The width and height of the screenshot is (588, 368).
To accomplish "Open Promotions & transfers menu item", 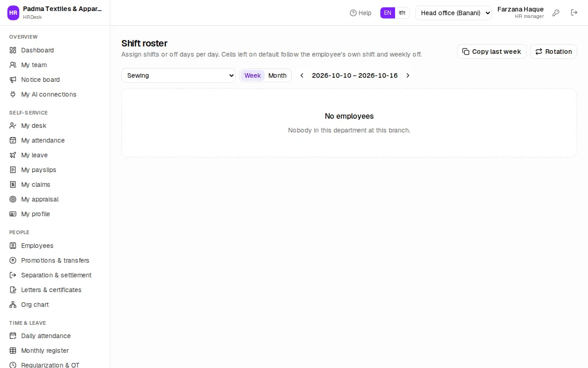I will 55,260.
